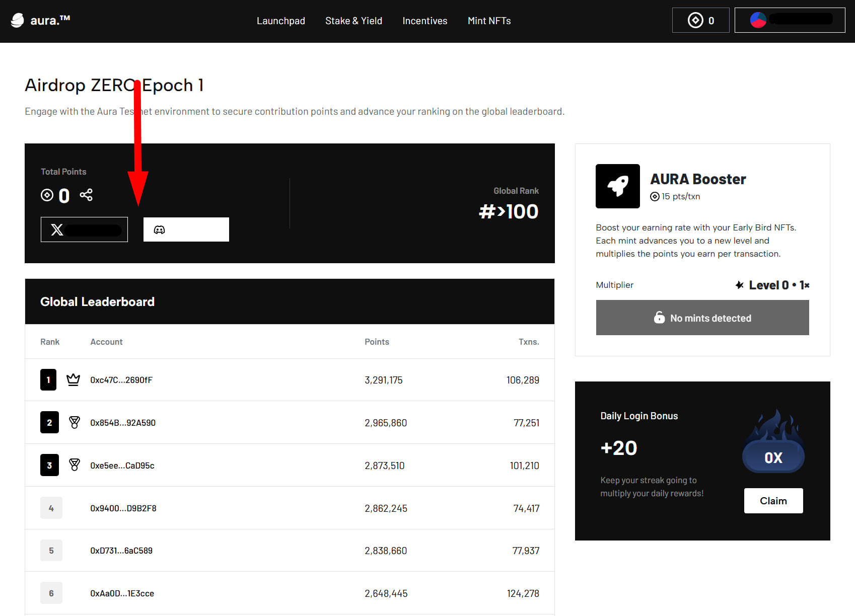
Task: Click the AURA Booster rocket icon
Action: 618,186
